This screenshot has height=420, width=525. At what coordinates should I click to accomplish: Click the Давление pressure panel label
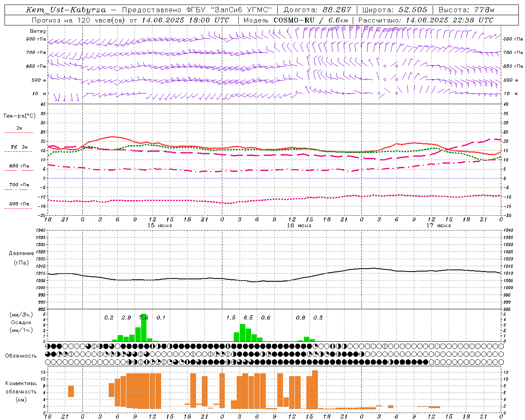[21, 253]
